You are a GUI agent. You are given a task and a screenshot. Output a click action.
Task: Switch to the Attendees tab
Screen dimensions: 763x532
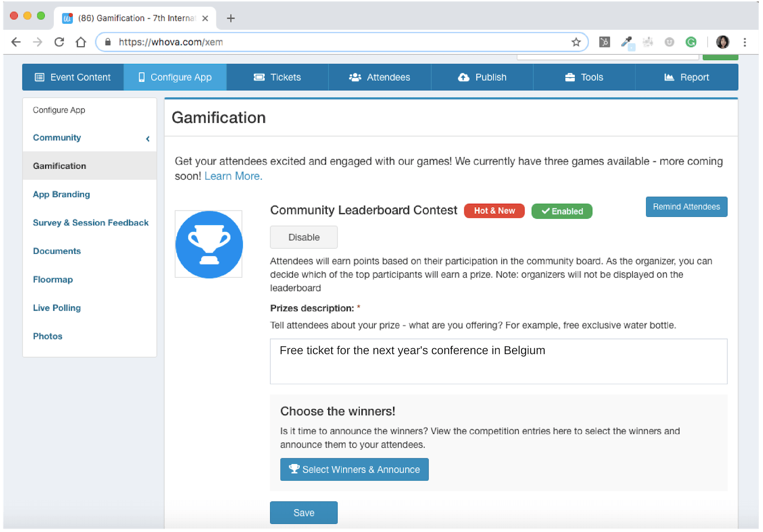coord(380,77)
